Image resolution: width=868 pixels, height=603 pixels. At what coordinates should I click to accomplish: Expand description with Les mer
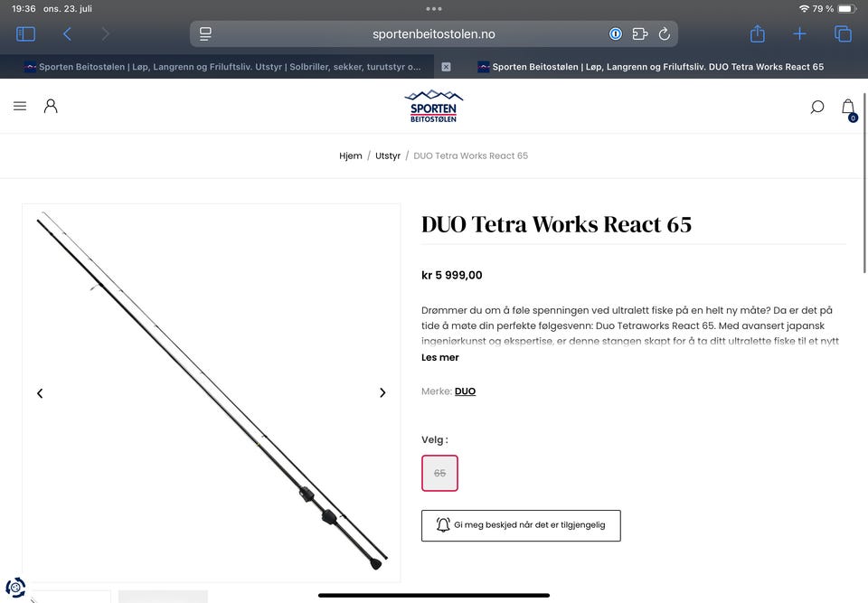point(440,357)
